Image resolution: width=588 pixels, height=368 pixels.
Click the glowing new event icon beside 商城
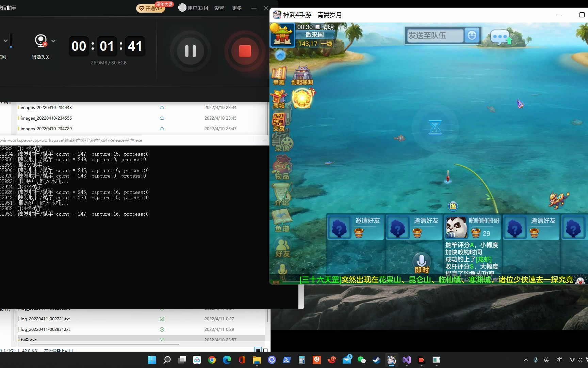[x=302, y=98]
